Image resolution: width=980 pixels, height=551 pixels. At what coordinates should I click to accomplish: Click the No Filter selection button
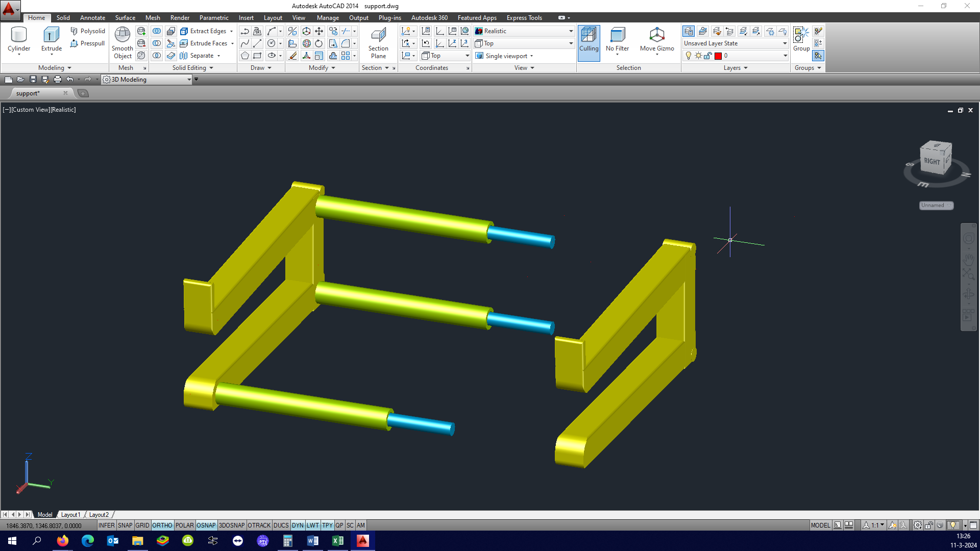[x=617, y=40]
